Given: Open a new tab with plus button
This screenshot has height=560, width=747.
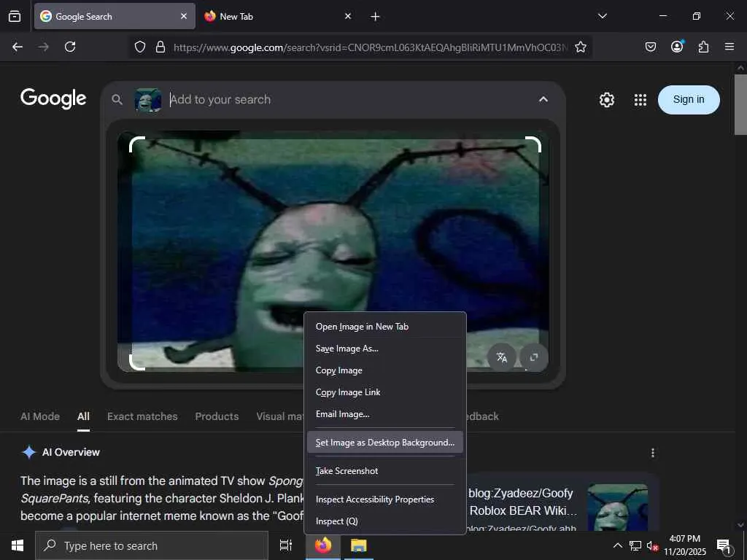Looking at the screenshot, I should (375, 17).
